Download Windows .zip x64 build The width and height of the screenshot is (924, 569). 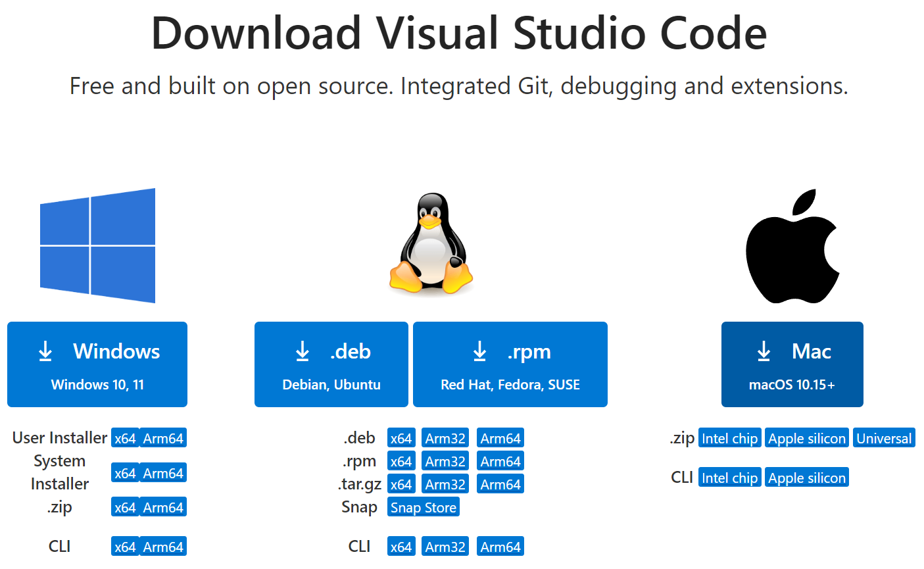[x=125, y=507]
